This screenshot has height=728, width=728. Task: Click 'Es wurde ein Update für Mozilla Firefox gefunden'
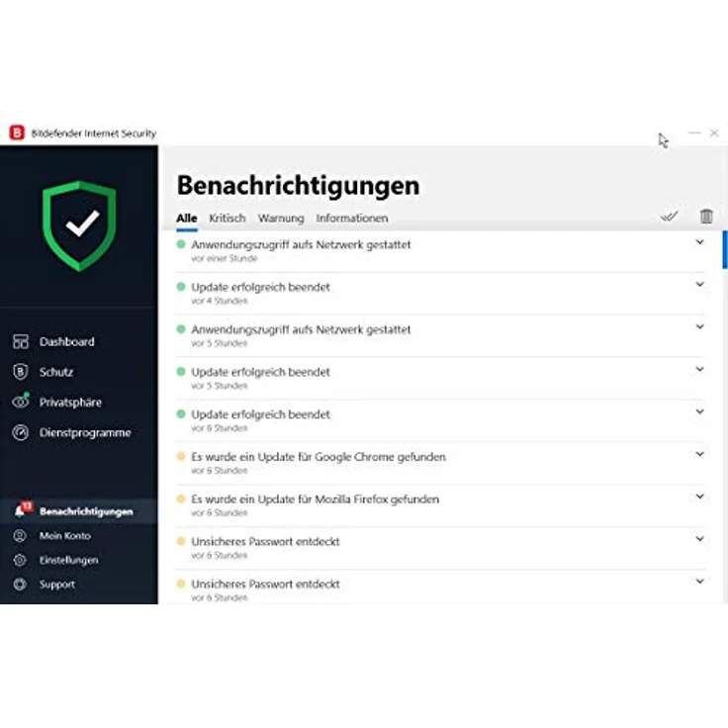click(316, 500)
